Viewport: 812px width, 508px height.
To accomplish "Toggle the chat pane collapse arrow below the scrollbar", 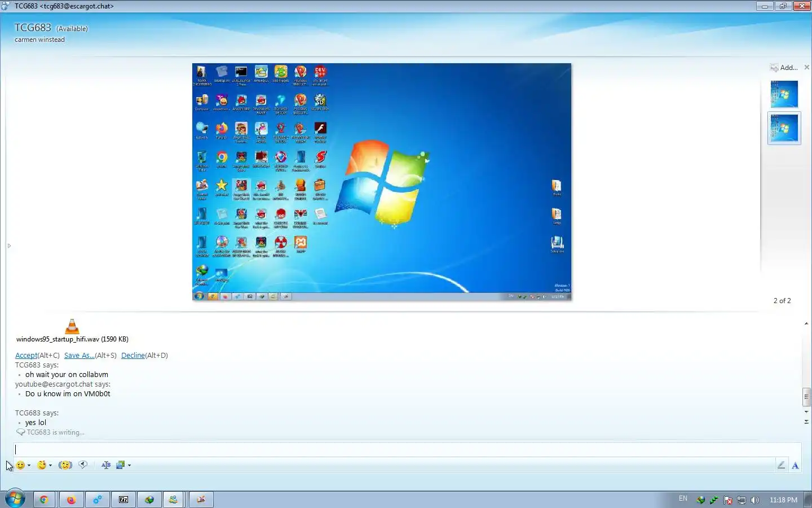I will coord(806,422).
